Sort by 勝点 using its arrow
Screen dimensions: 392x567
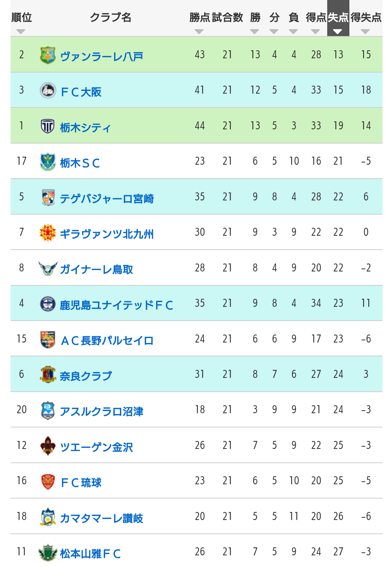point(199,32)
